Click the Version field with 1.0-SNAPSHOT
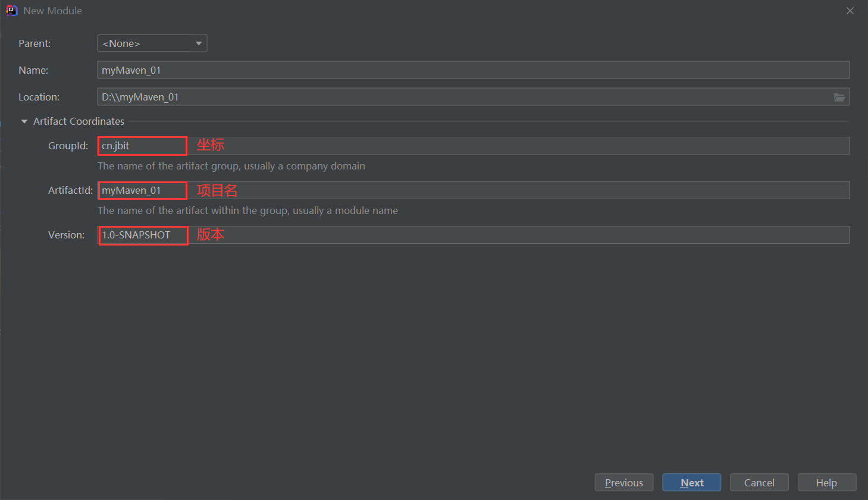Screen dimensions: 868x500 (474, 235)
